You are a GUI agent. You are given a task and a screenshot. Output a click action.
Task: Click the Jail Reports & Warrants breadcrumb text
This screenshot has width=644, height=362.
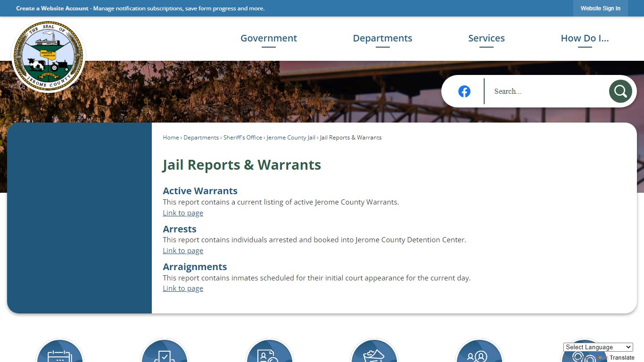[351, 138]
